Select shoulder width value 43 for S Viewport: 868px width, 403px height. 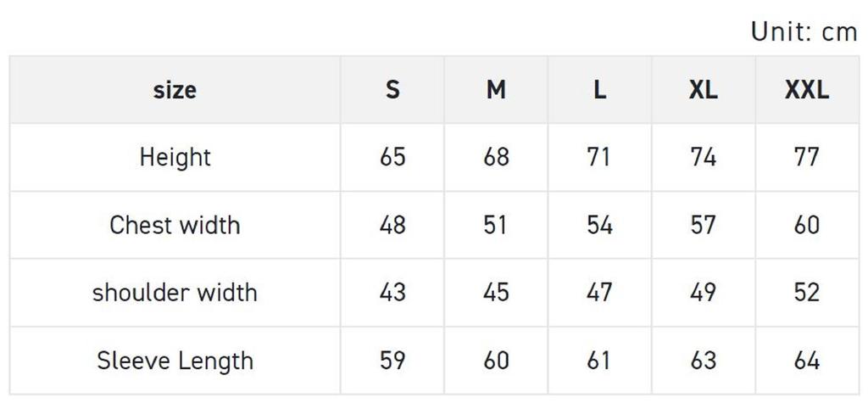392,293
